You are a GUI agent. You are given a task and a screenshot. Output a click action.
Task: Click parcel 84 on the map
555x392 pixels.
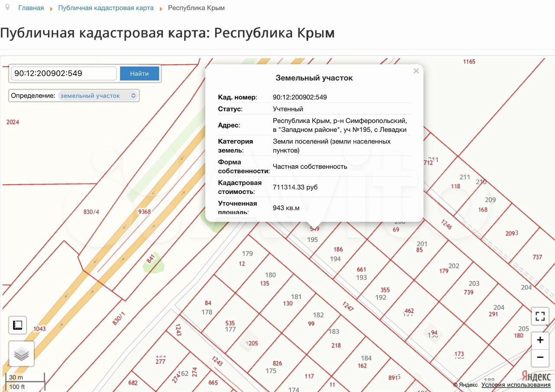tap(208, 303)
